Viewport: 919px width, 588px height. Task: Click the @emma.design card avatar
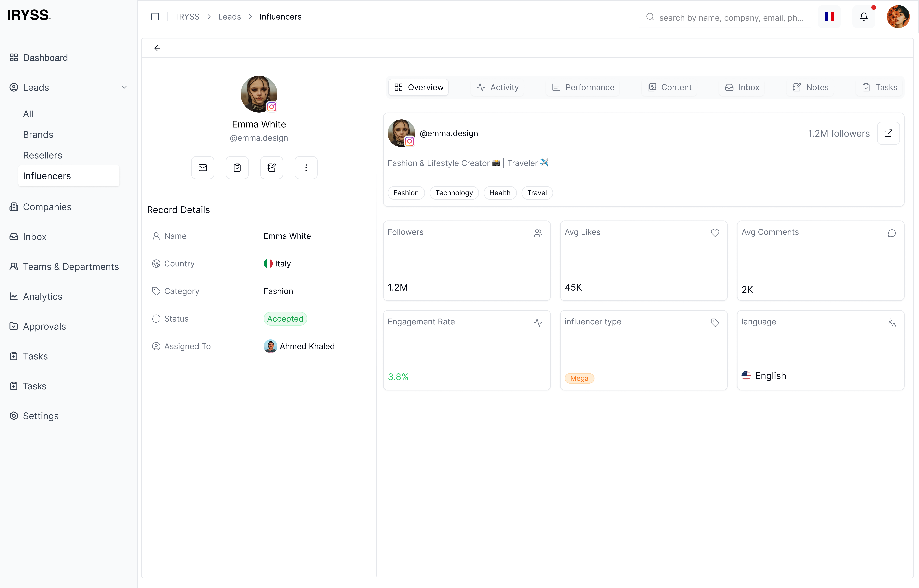coord(401,133)
